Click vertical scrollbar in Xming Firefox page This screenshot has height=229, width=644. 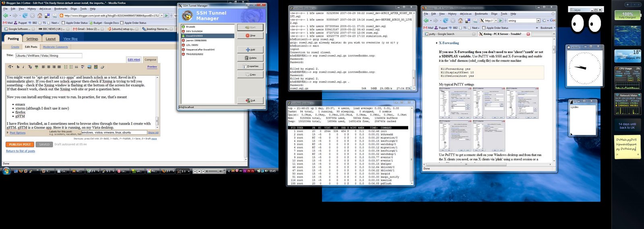(x=554, y=101)
